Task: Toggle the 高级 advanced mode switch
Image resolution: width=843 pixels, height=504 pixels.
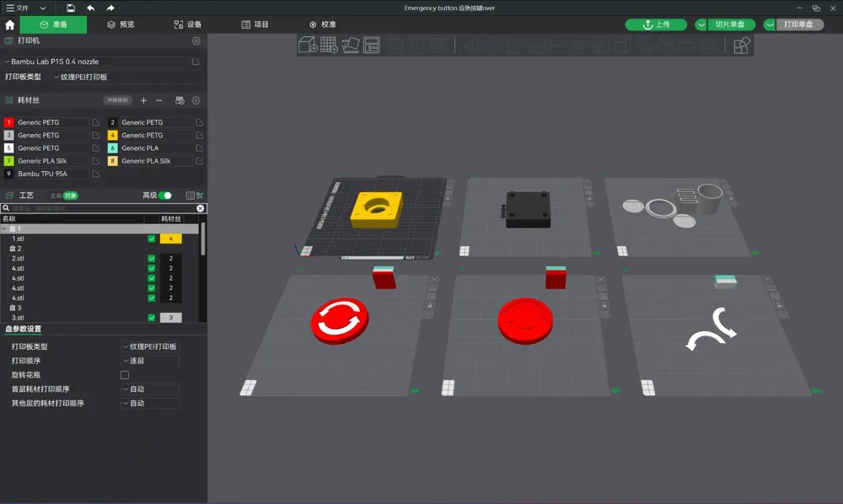Action: coord(165,196)
